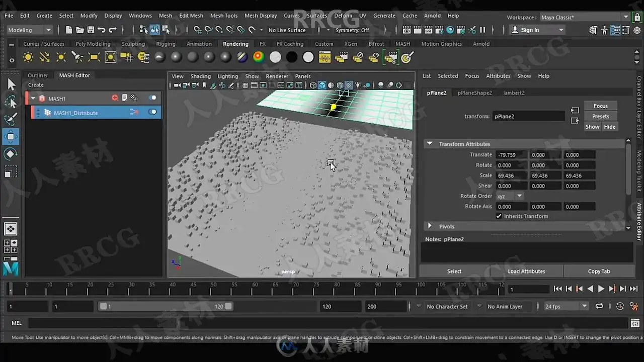Screen dimensions: 644x362
Task: Start IPR render from status line
Action: click(x=429, y=30)
